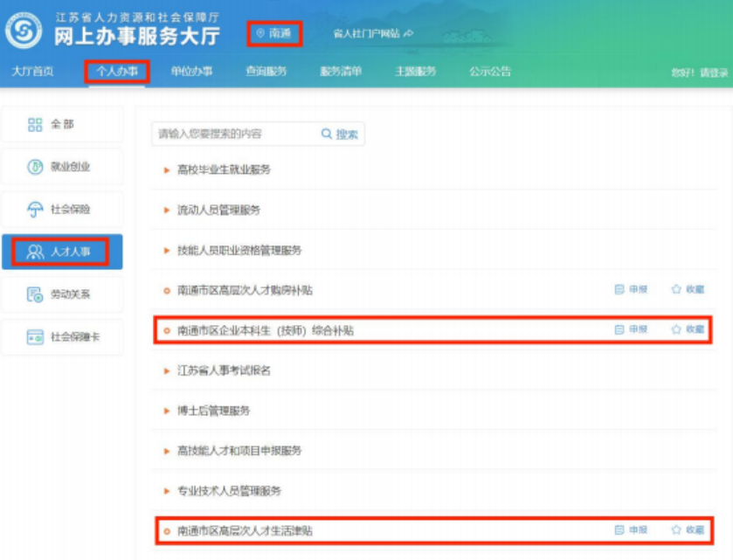The height and width of the screenshot is (560, 733).
Task: Click the 社会保险 umbrella icon
Action: coord(35,210)
